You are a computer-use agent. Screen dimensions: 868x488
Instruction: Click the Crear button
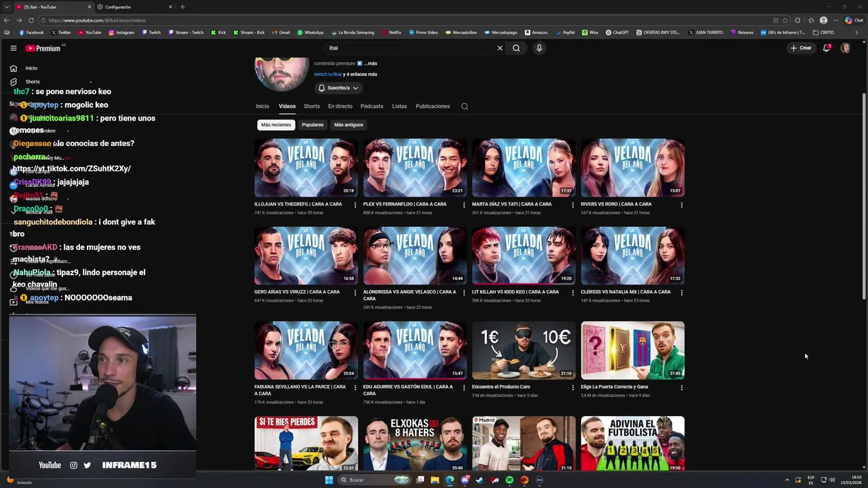(801, 48)
